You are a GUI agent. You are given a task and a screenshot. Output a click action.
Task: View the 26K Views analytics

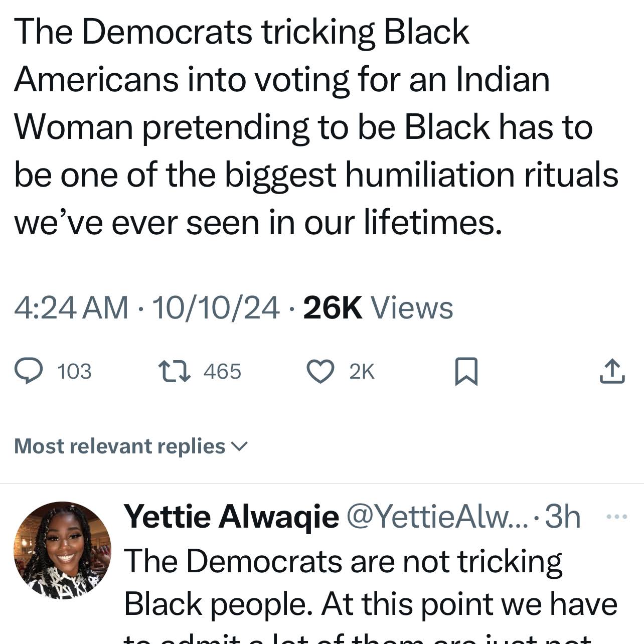pyautogui.click(x=378, y=307)
